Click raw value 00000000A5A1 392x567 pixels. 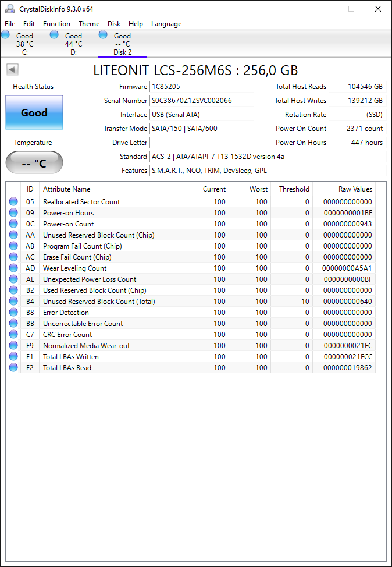[347, 268]
